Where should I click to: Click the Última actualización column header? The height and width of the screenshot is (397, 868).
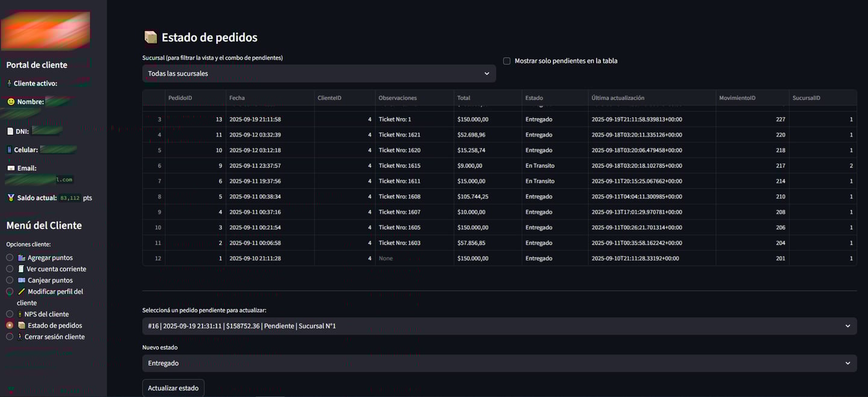point(652,98)
